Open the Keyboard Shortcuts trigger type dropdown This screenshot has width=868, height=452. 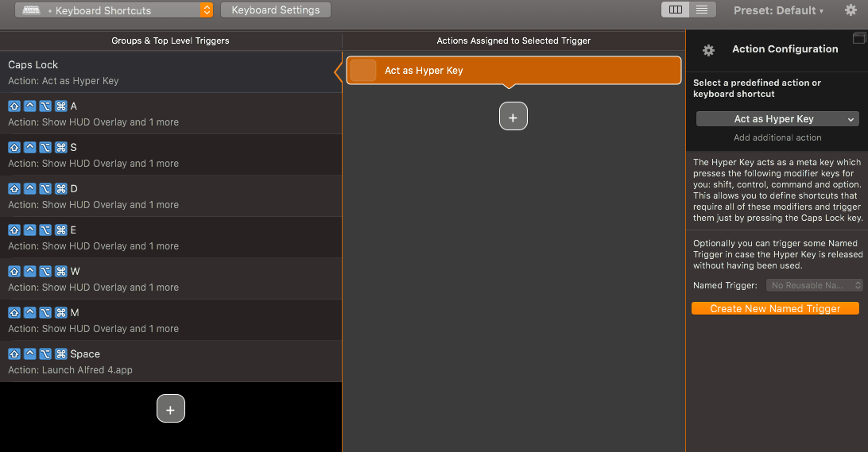[x=114, y=10]
